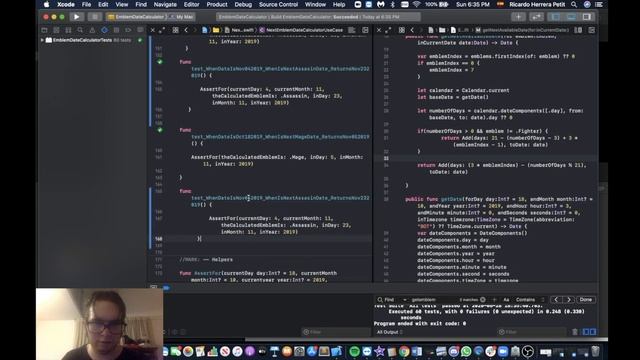Open Spotlight search in menu bar
Viewport: 640px width, 360px height.
point(574,4)
